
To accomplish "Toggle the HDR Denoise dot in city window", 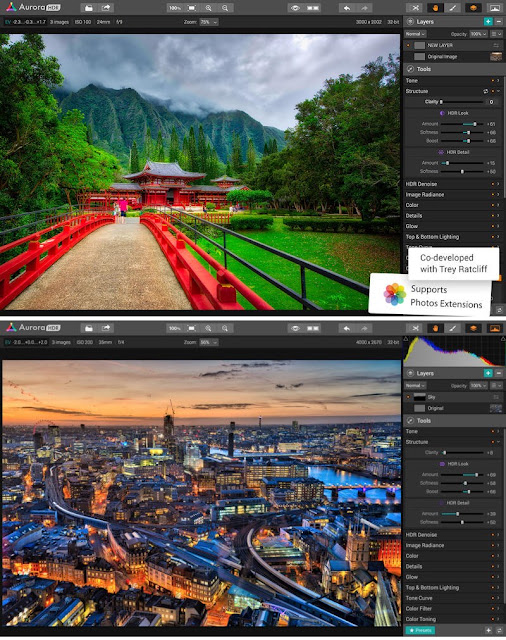I will 493,535.
